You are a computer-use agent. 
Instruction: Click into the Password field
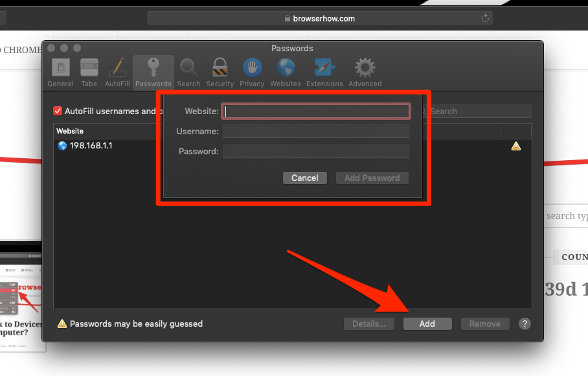coord(316,152)
